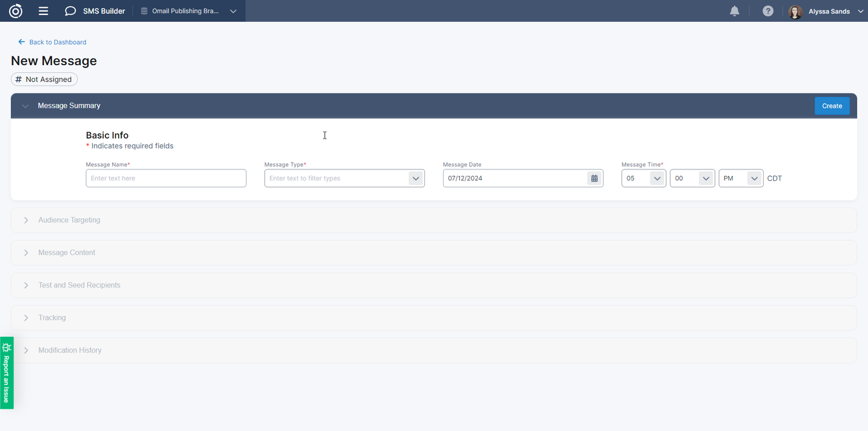The image size is (868, 431).
Task: Click the Omeda logo icon
Action: (16, 11)
